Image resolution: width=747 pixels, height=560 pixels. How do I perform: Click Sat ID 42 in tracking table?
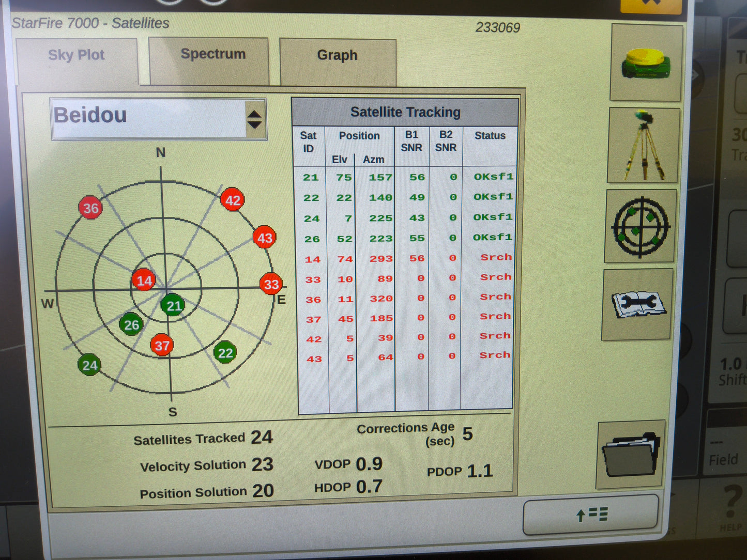[x=314, y=339]
